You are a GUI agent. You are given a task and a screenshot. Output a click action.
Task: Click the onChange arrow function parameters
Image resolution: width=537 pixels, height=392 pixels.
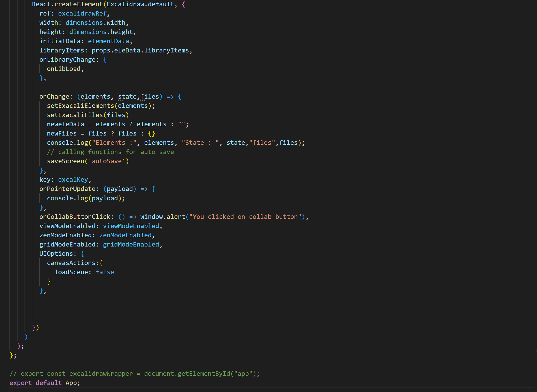[119, 96]
